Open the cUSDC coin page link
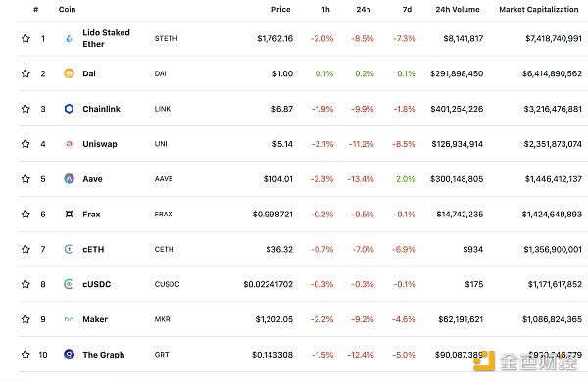The height and width of the screenshot is (382, 588). [x=97, y=284]
